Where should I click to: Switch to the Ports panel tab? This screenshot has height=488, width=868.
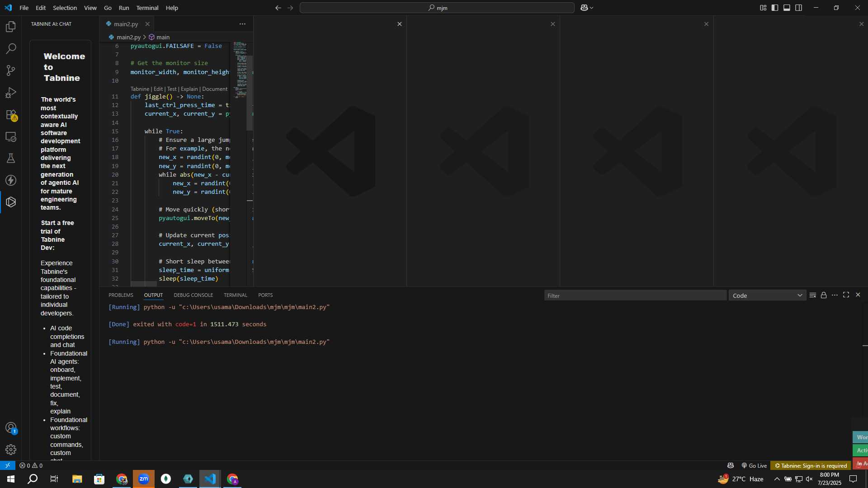click(x=265, y=295)
